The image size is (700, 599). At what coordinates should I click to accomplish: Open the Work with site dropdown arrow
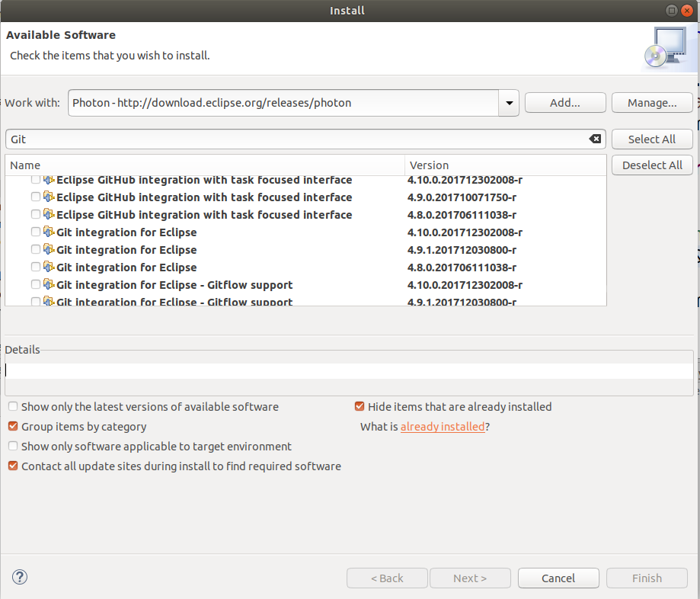509,103
